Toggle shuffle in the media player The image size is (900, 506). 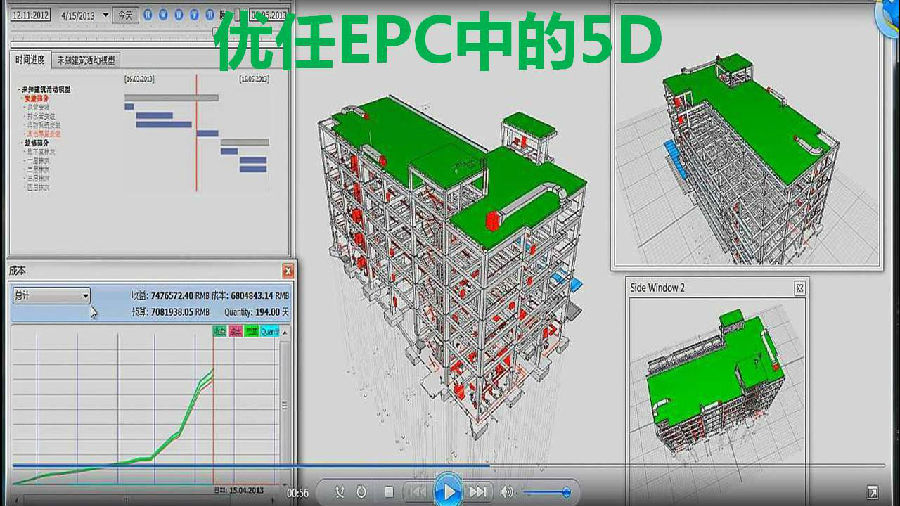coord(340,492)
